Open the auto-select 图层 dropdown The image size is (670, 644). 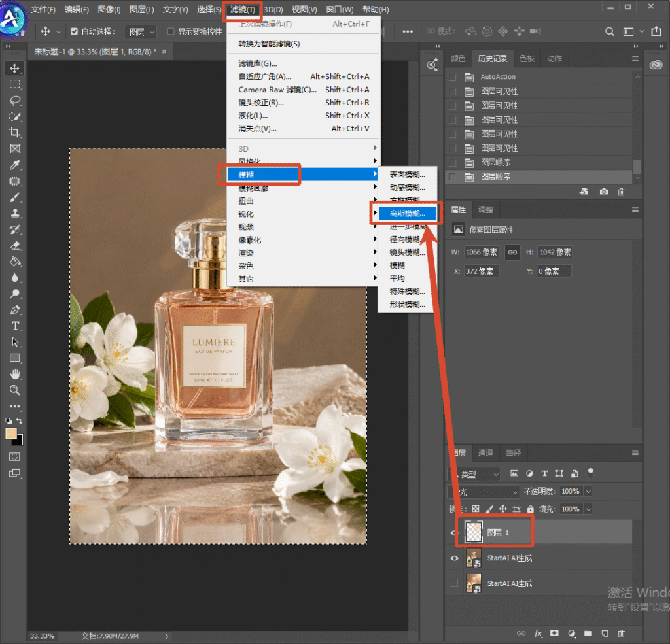[x=141, y=32]
